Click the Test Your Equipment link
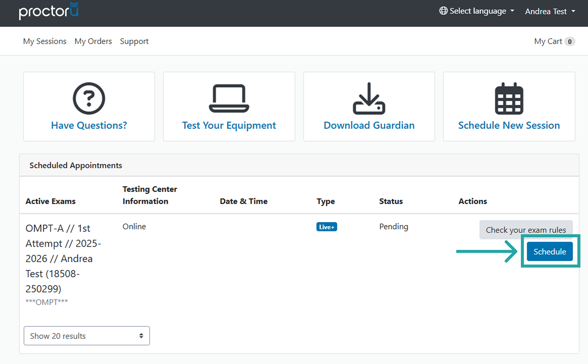Viewport: 588px width, 364px height. (229, 125)
